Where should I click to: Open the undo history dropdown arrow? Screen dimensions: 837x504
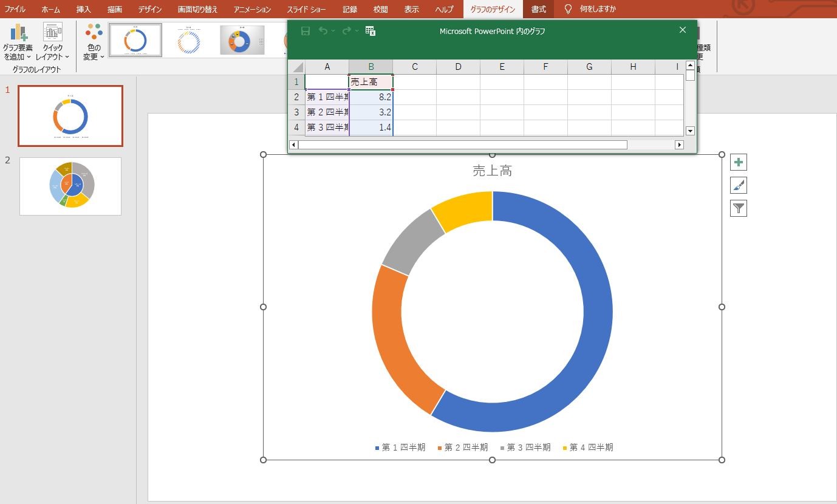[333, 31]
